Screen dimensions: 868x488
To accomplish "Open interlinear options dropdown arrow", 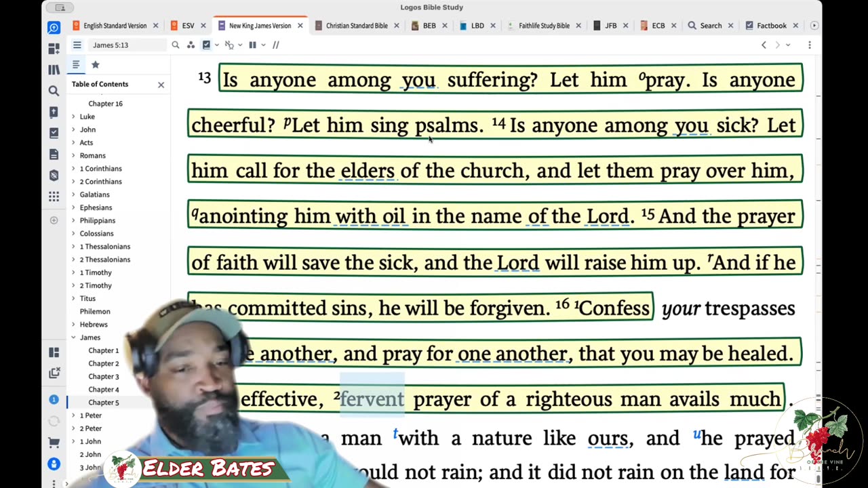I will [239, 45].
